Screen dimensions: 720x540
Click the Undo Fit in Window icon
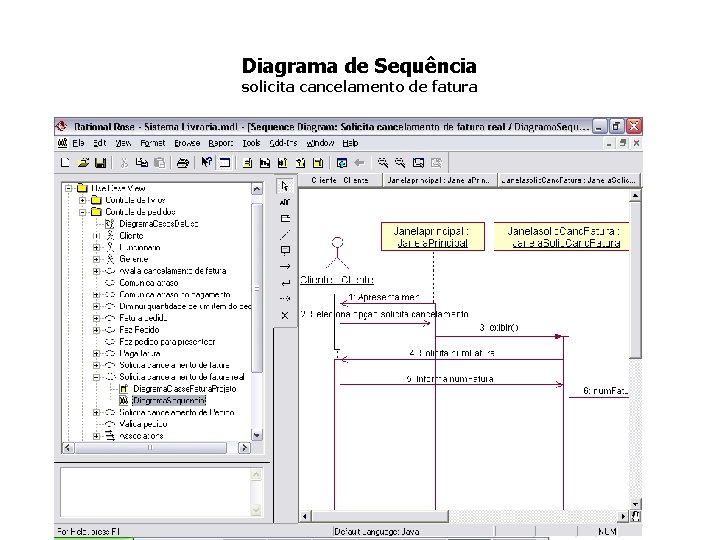(x=436, y=162)
